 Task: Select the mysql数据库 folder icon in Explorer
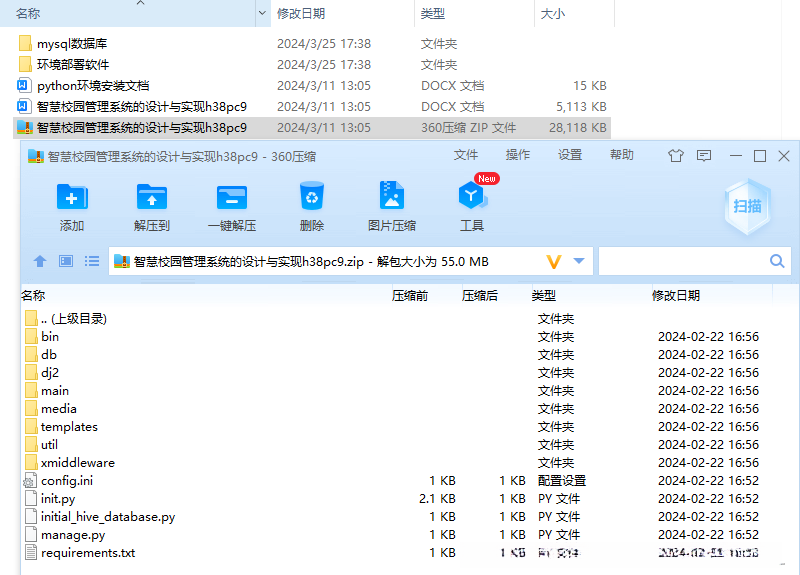tap(24, 43)
